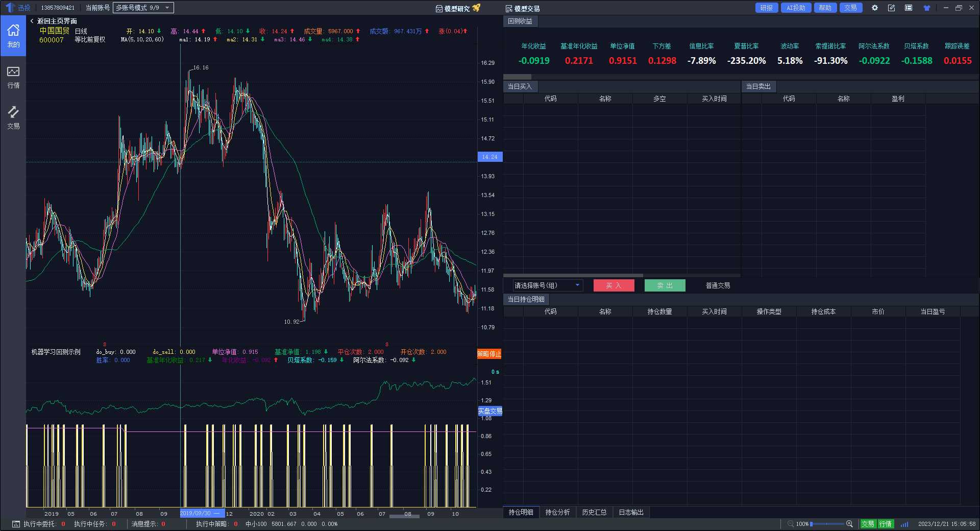Open the 行情 market quotes sidebar icon
The height and width of the screenshot is (531, 980).
[x=13, y=77]
